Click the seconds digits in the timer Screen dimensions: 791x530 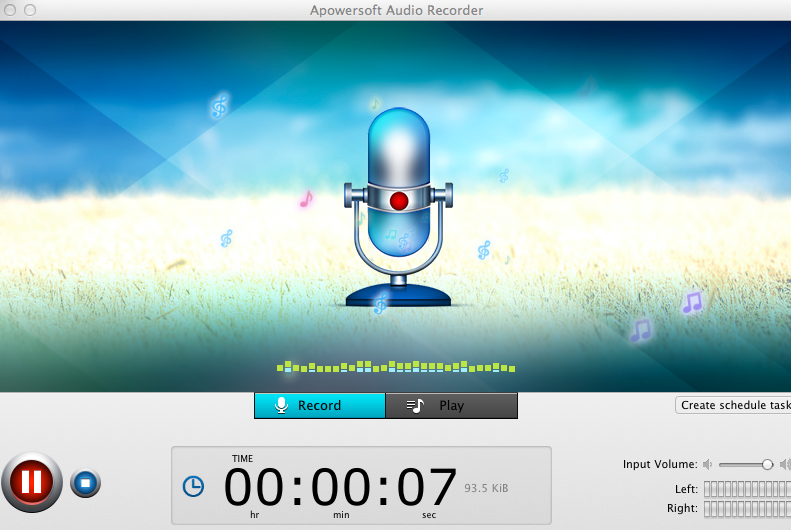pos(427,488)
